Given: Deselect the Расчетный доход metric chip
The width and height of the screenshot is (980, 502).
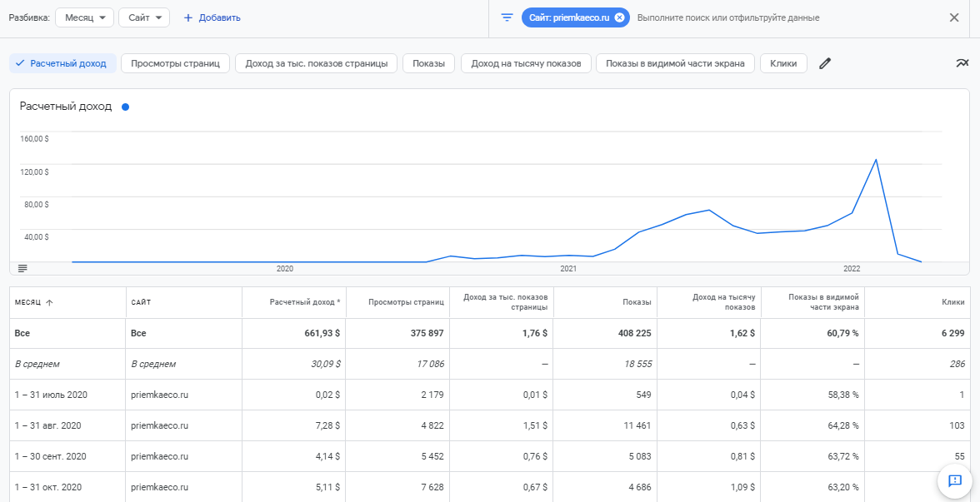Looking at the screenshot, I should (x=62, y=63).
